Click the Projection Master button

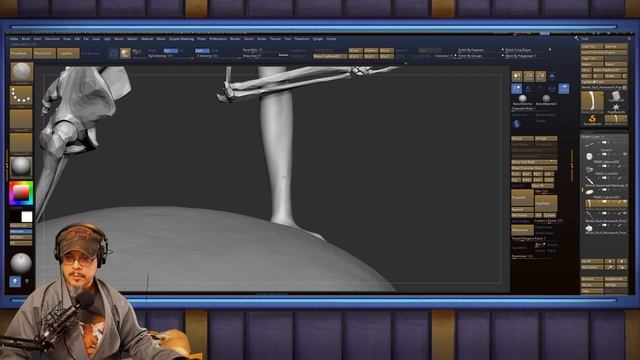(x=21, y=53)
